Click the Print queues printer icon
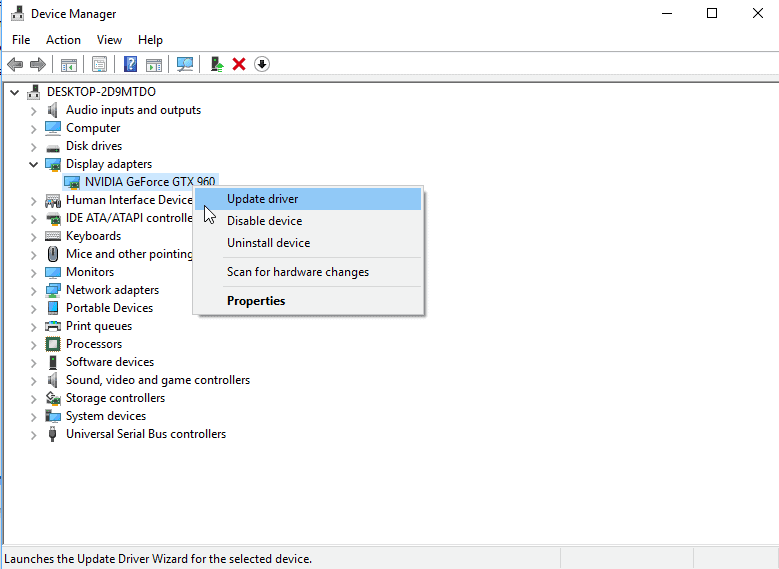The height and width of the screenshot is (569, 779). 53,326
